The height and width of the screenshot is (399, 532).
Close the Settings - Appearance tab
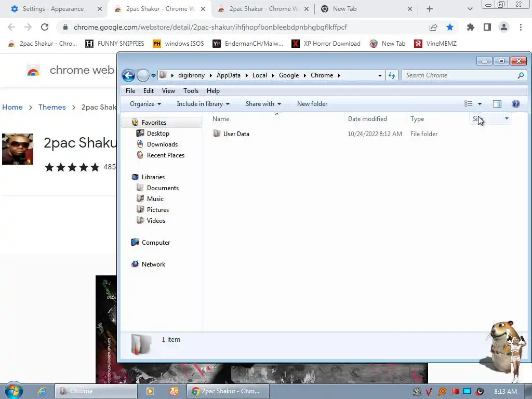point(99,9)
